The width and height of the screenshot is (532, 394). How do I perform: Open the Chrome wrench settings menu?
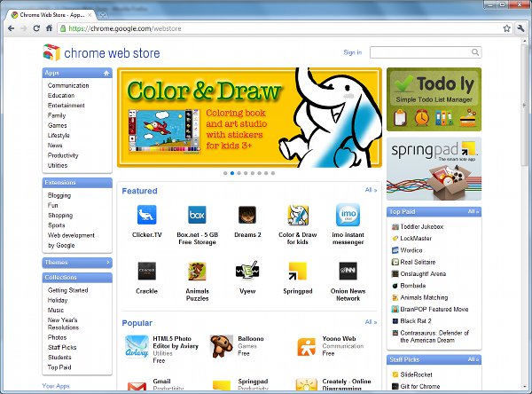[x=520, y=28]
